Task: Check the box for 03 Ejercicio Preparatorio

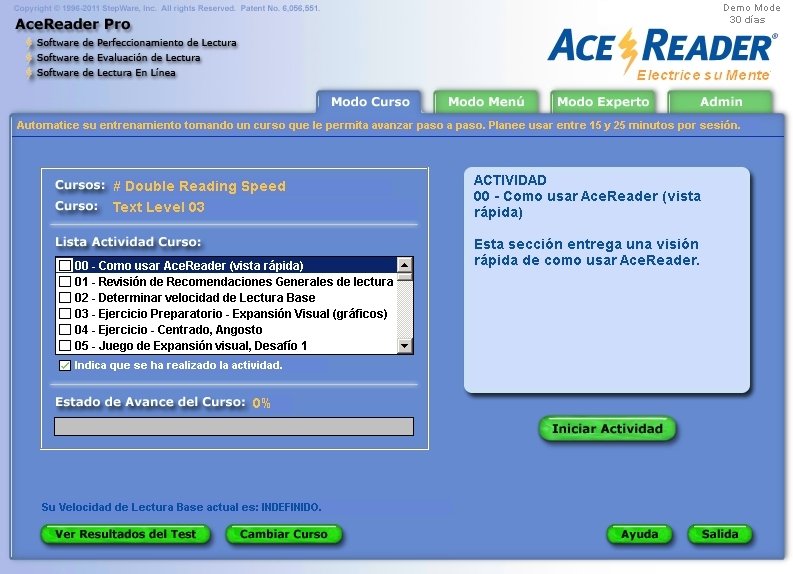Action: coord(65,314)
